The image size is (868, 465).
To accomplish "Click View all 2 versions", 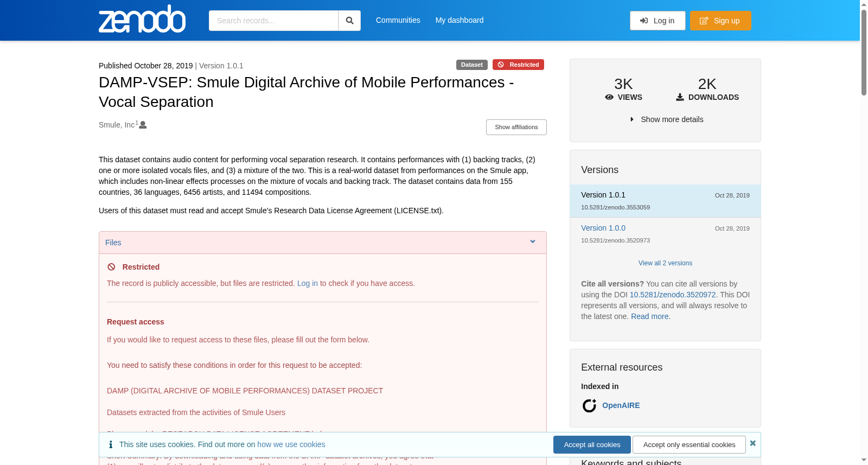I will coord(665,263).
